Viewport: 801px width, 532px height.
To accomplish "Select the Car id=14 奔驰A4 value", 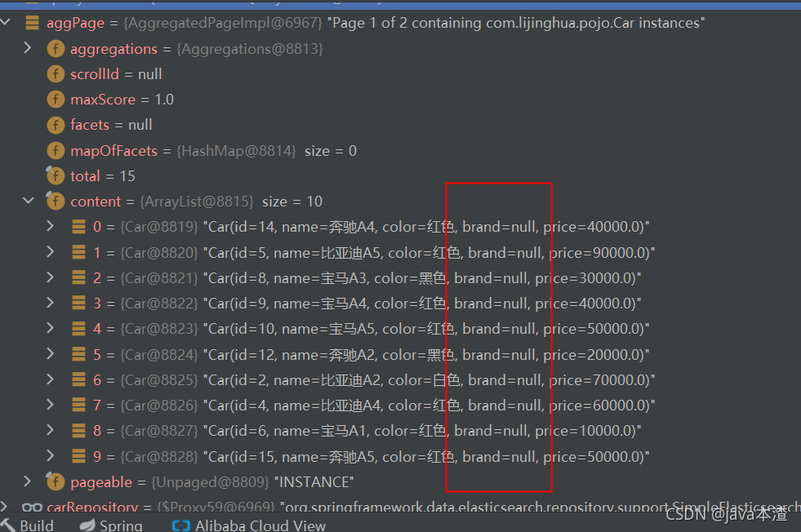I will 426,227.
